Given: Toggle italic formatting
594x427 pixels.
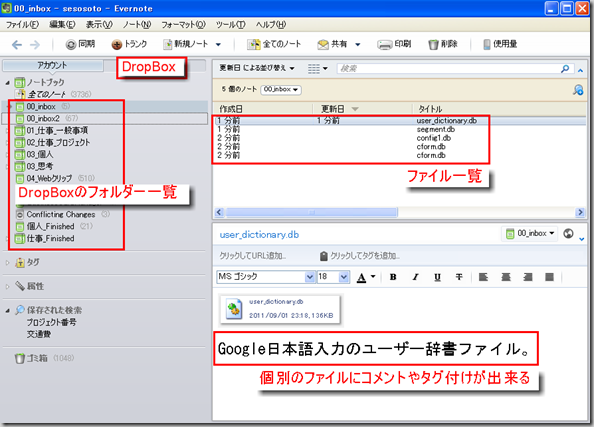Looking at the screenshot, I should pos(416,277).
